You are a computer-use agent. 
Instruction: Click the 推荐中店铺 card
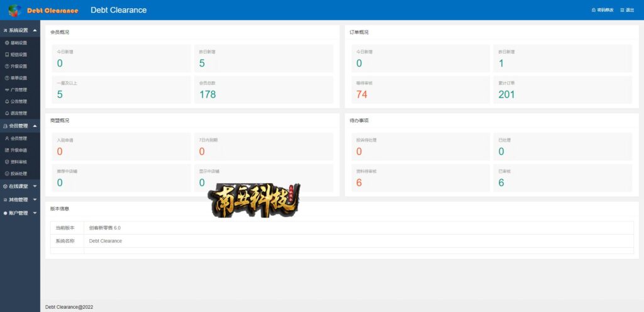tap(121, 178)
